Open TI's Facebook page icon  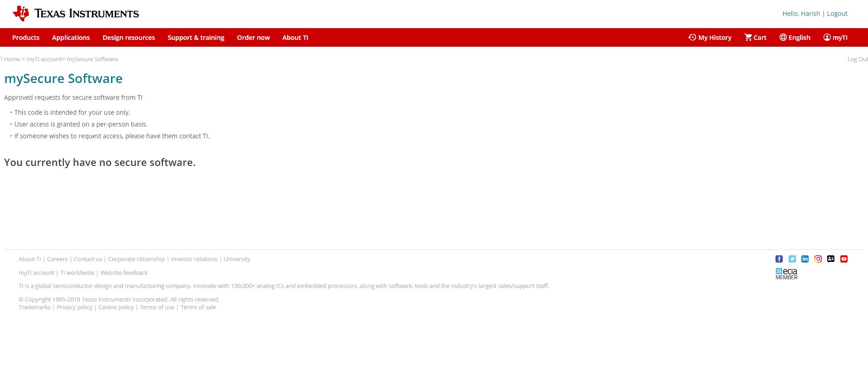[x=779, y=259]
